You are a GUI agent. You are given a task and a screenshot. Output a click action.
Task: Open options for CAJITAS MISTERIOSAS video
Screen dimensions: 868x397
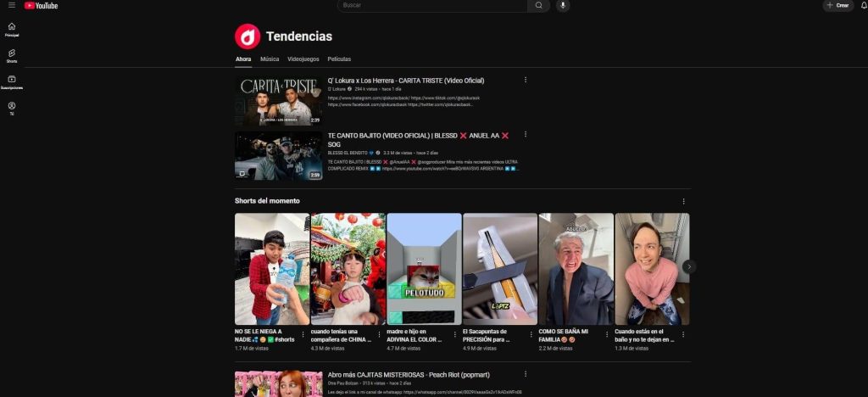(526, 374)
